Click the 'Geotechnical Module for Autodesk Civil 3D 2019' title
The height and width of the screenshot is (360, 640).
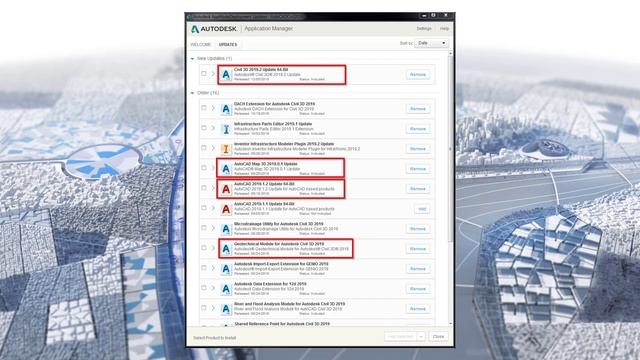pyautogui.click(x=279, y=244)
